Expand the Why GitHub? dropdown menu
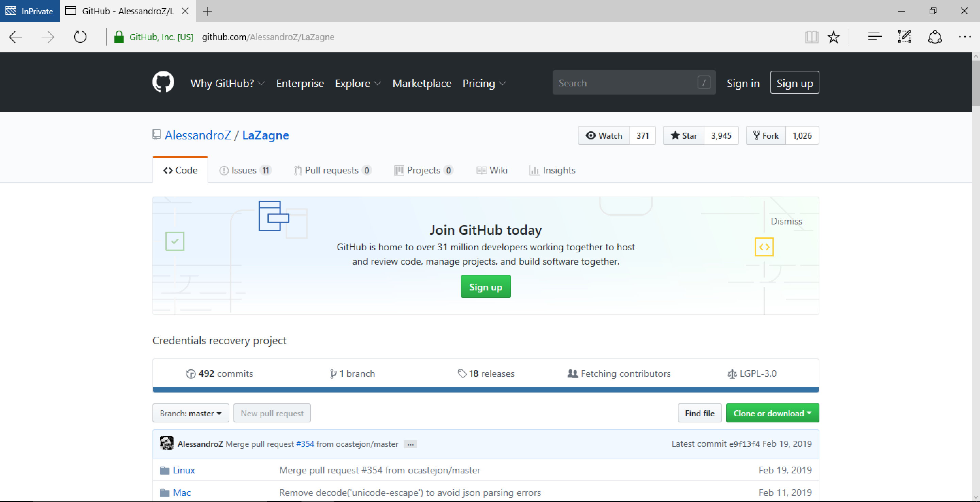Viewport: 980px width, 502px height. point(227,83)
